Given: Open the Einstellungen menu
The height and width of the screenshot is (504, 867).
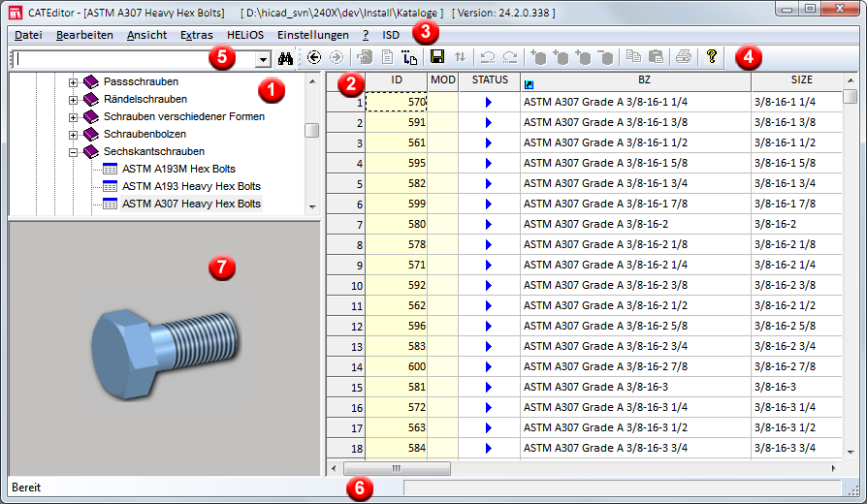Looking at the screenshot, I should tap(312, 35).
